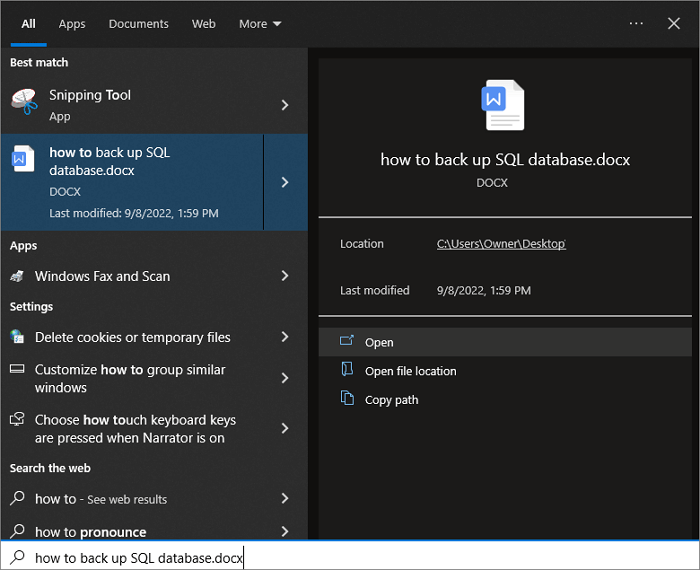Select the 'how to pronounce' web suggestion

pos(91,531)
